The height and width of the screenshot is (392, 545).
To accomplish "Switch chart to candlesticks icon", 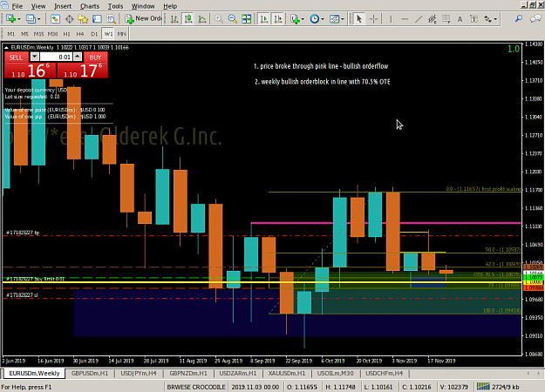I will point(188,19).
